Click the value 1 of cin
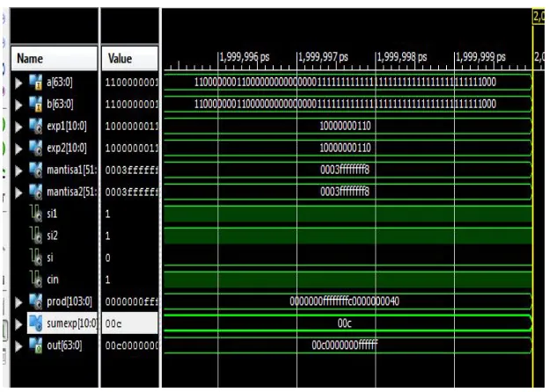The width and height of the screenshot is (549, 392). point(107,279)
